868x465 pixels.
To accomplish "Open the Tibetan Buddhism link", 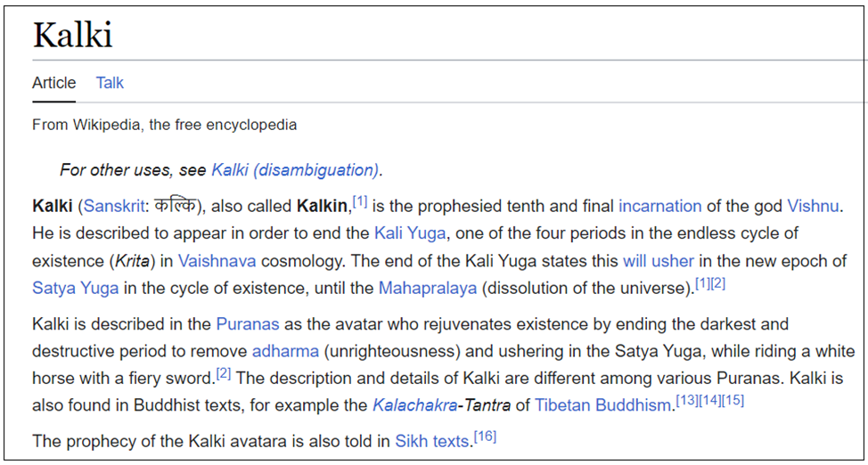I will [x=602, y=406].
